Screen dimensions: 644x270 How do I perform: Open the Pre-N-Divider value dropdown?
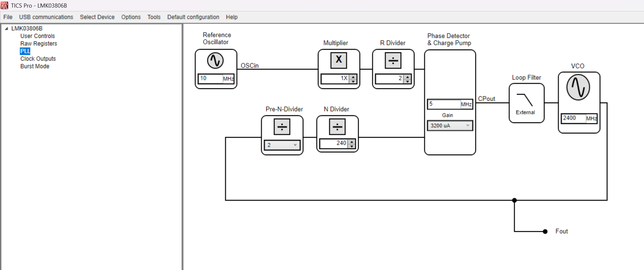coord(282,145)
